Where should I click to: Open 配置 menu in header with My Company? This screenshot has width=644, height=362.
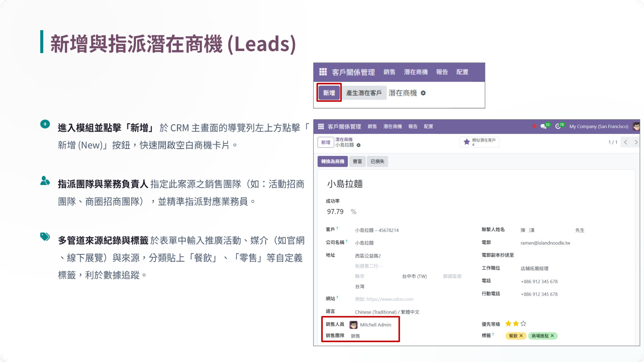click(428, 127)
